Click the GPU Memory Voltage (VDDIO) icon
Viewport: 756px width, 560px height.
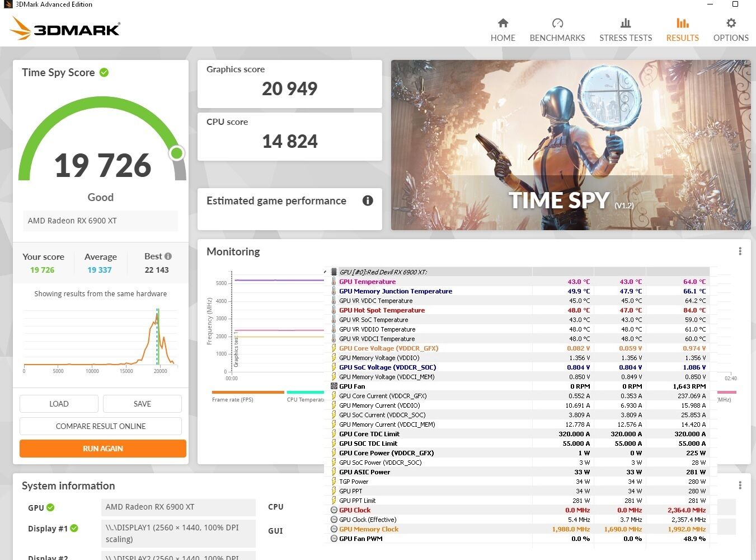pyautogui.click(x=334, y=358)
